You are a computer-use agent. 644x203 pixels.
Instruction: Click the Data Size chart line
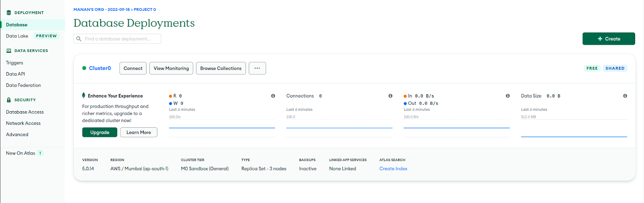(574, 137)
